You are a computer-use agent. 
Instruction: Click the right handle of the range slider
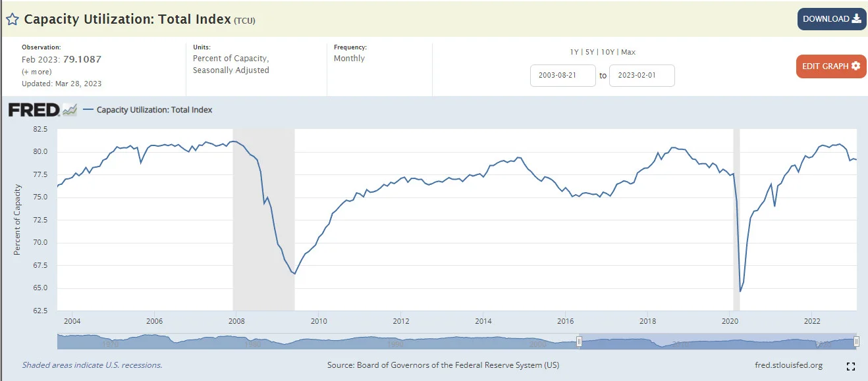tap(856, 341)
